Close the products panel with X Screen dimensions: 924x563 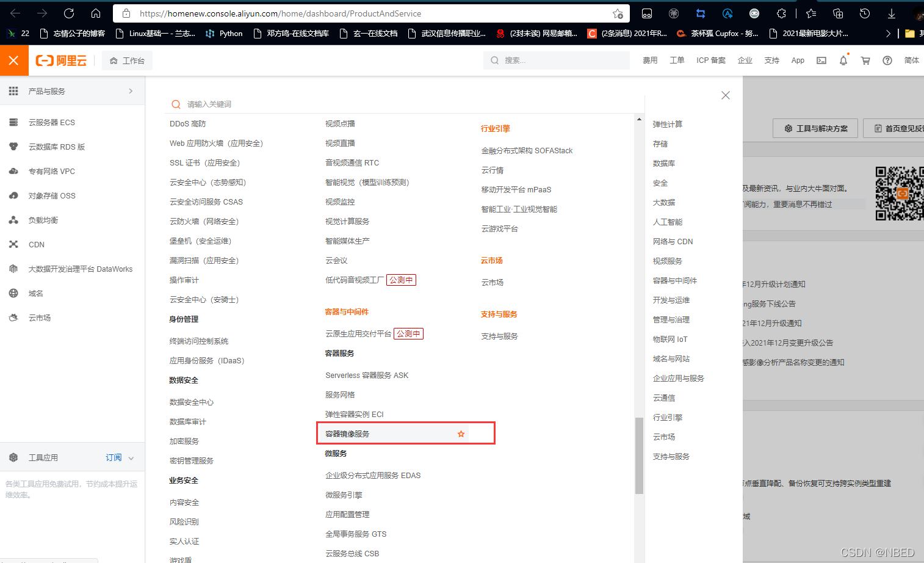[x=726, y=95]
